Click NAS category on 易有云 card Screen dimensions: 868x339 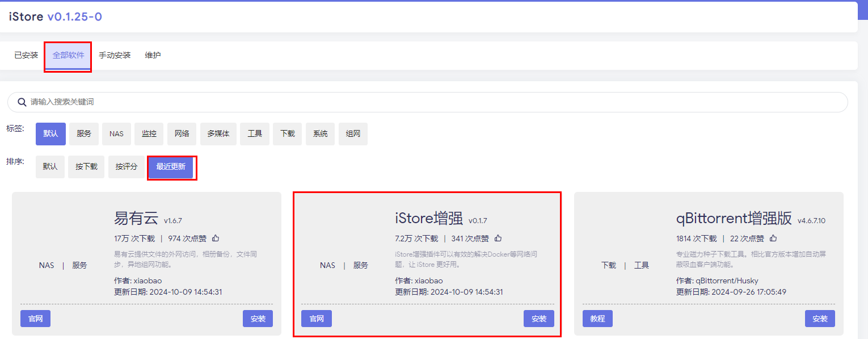[x=47, y=265]
